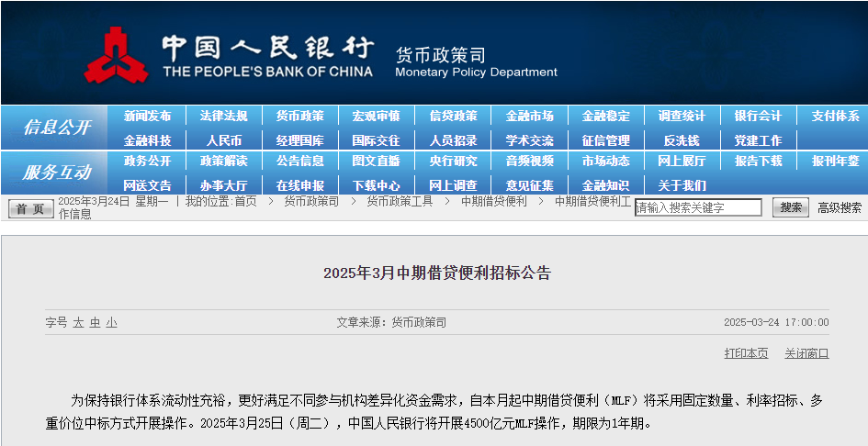Open the 支付体系 menu item
Viewport: 868px width, 446px height.
coord(834,117)
